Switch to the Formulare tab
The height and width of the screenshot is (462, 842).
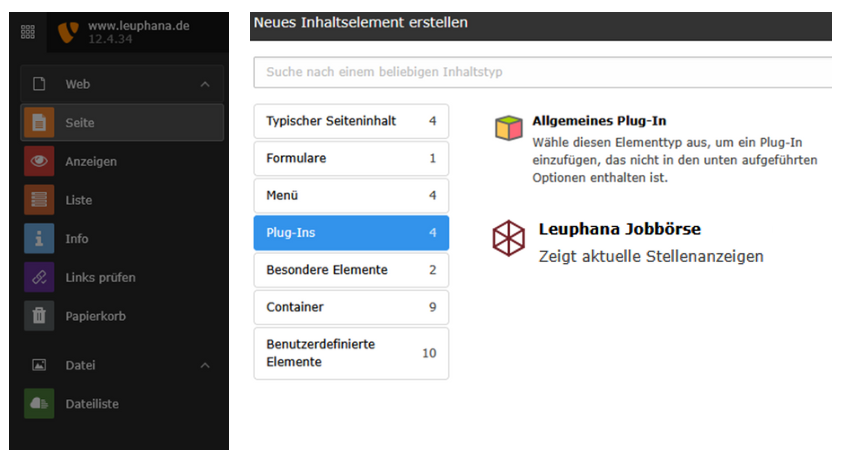pos(351,158)
